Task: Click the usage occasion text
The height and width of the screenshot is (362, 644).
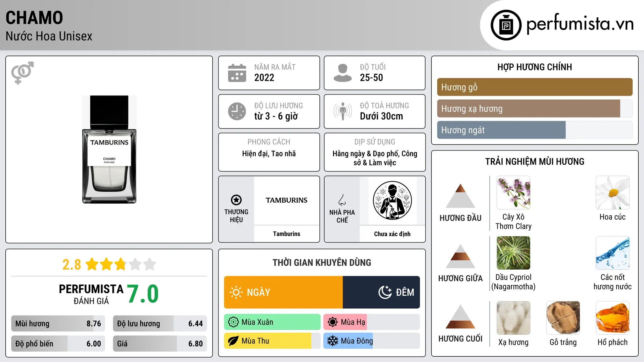Action: [x=375, y=158]
